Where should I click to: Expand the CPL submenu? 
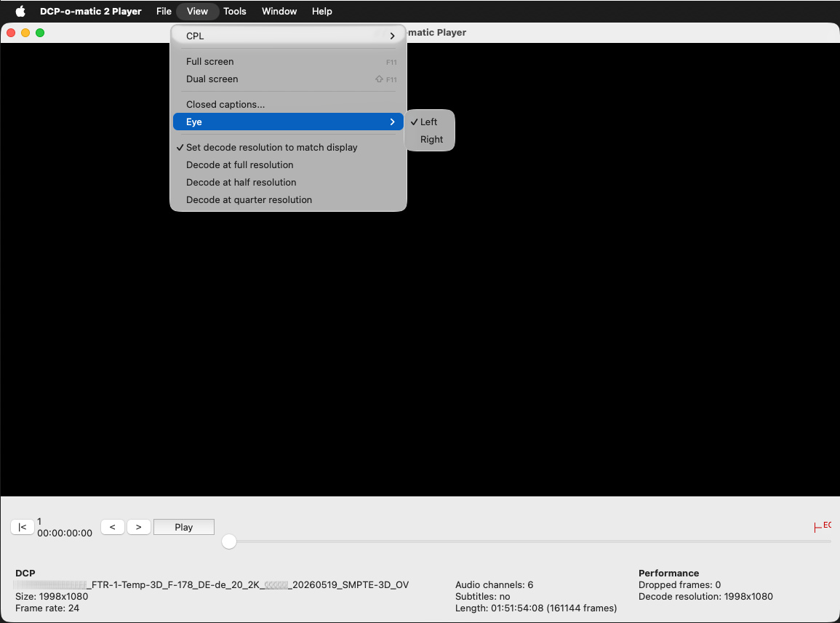[288, 36]
